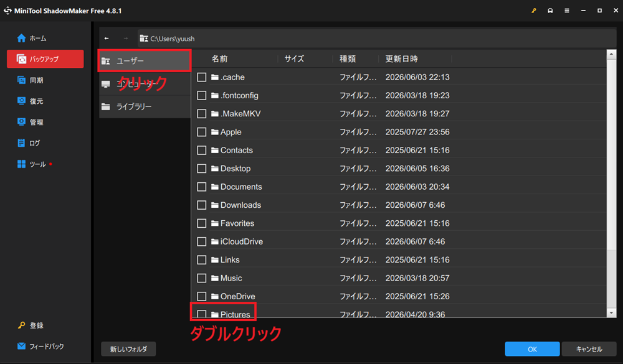Sort by the 種類 column header
623x364 pixels.
348,58
